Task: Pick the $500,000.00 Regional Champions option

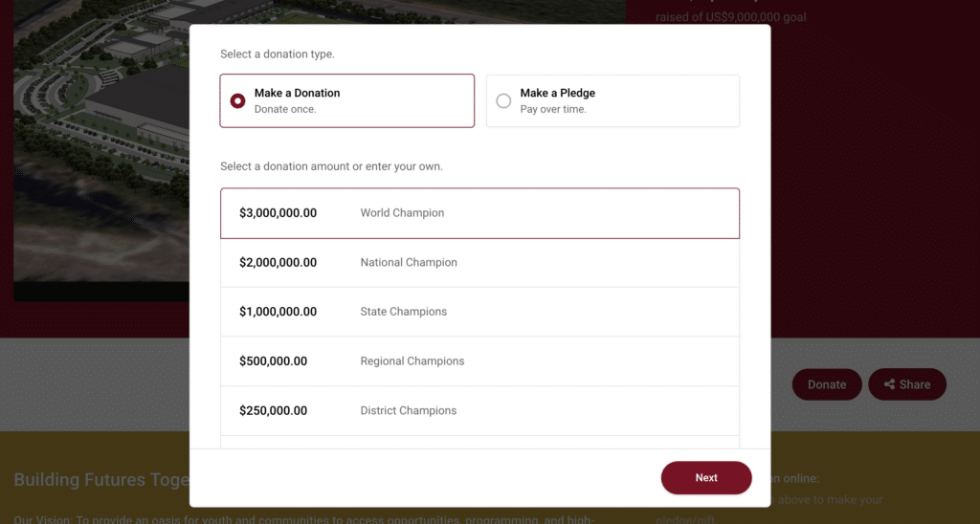Action: 479,361
